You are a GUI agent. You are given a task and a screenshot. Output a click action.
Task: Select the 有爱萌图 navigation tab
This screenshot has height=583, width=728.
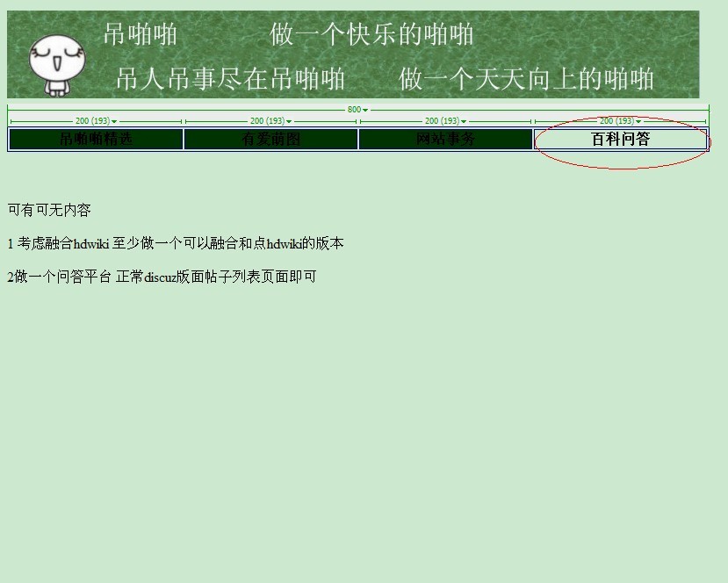(270, 139)
